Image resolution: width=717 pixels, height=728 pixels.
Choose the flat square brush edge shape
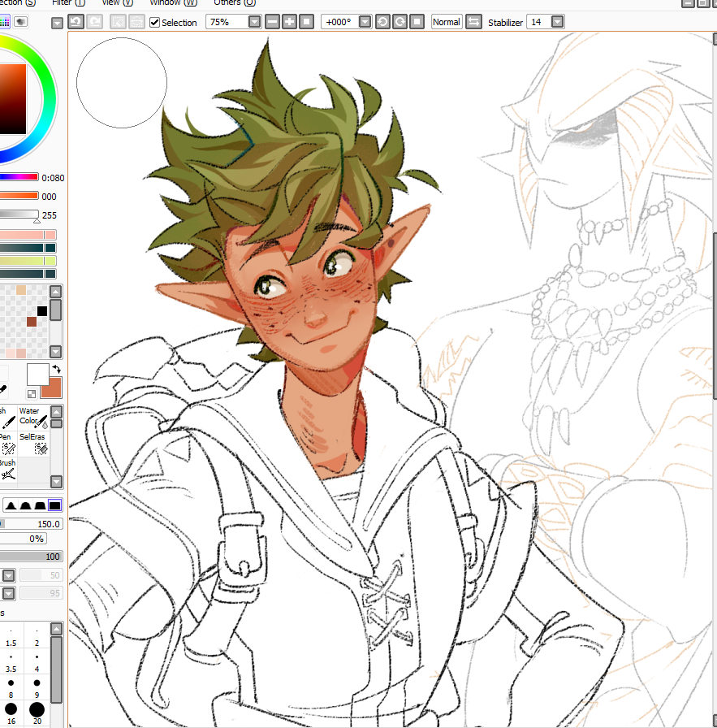tap(54, 505)
